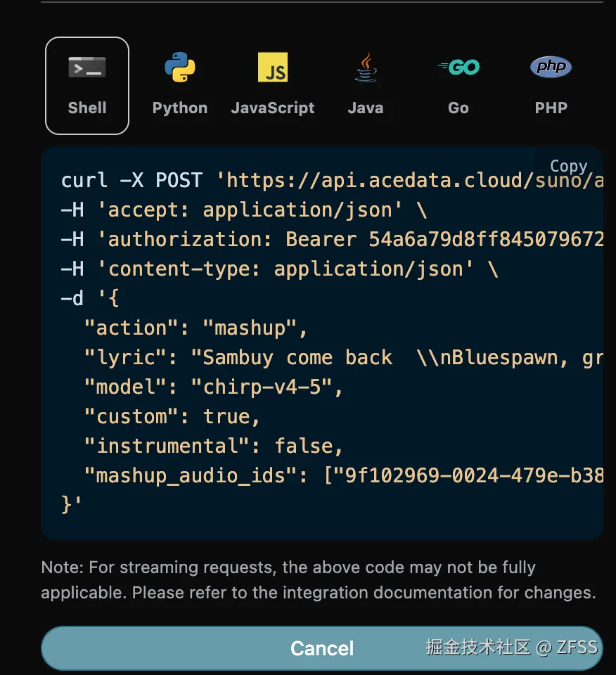
Task: Switch to the Java tab label
Action: point(366,108)
